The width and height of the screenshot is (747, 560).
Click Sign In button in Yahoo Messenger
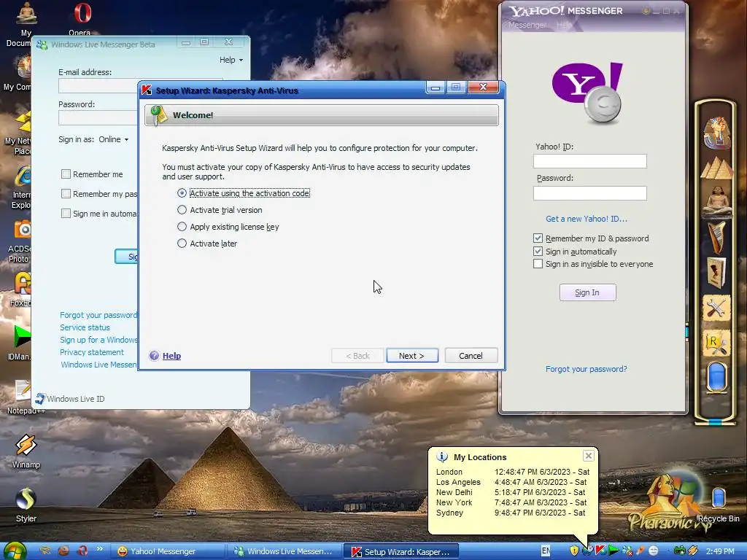587,292
